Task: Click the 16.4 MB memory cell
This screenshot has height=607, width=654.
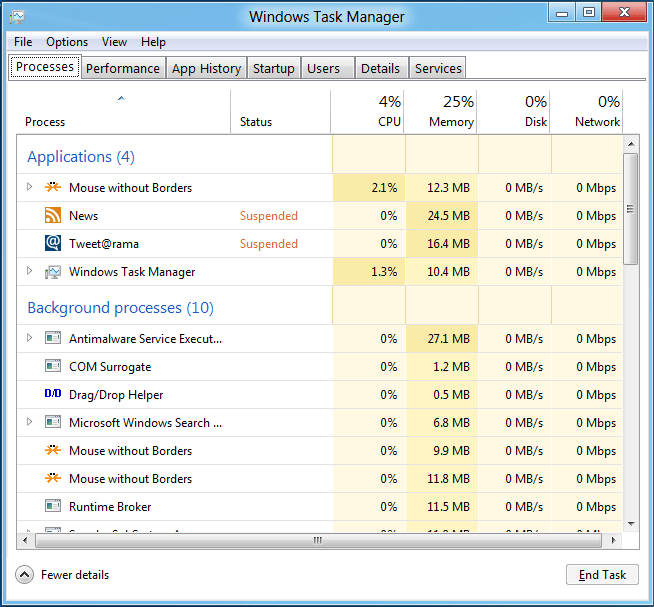Action: point(442,244)
